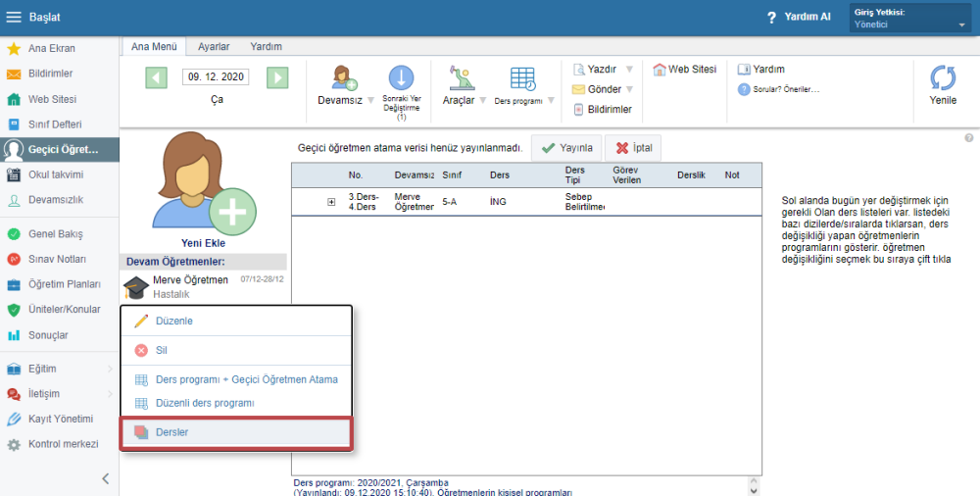Image resolution: width=980 pixels, height=496 pixels.
Task: Open Bildirimler envelope icon in sidebar
Action: pos(13,74)
